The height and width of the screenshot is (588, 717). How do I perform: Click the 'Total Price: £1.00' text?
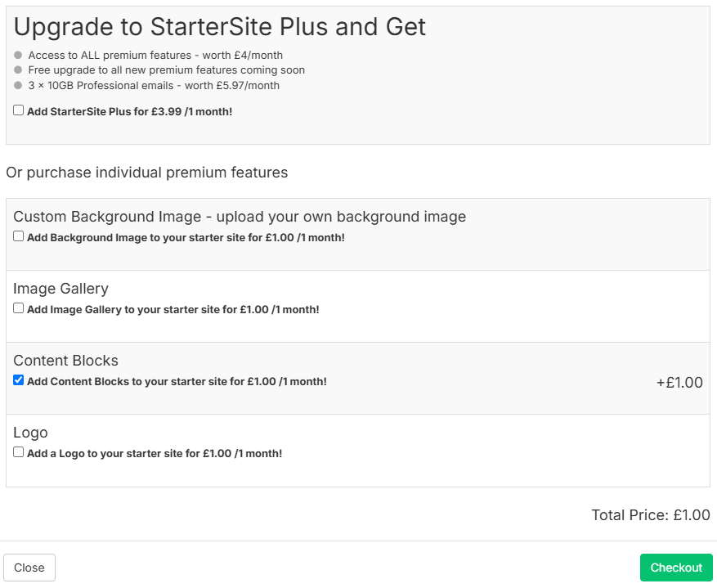coord(651,515)
